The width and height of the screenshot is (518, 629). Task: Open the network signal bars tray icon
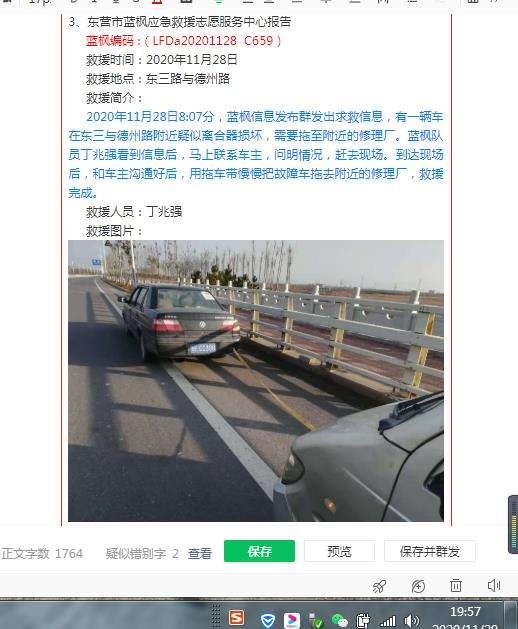tap(388, 621)
